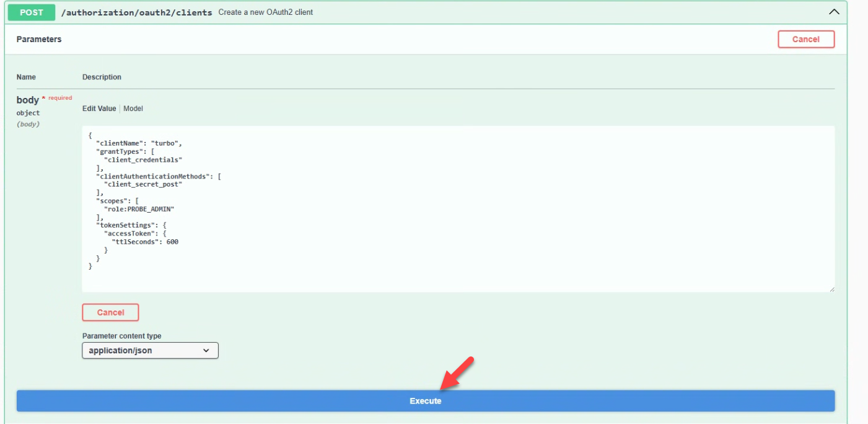868x424 pixels.
Task: Click the "Parameter content type" label
Action: pyautogui.click(x=121, y=336)
